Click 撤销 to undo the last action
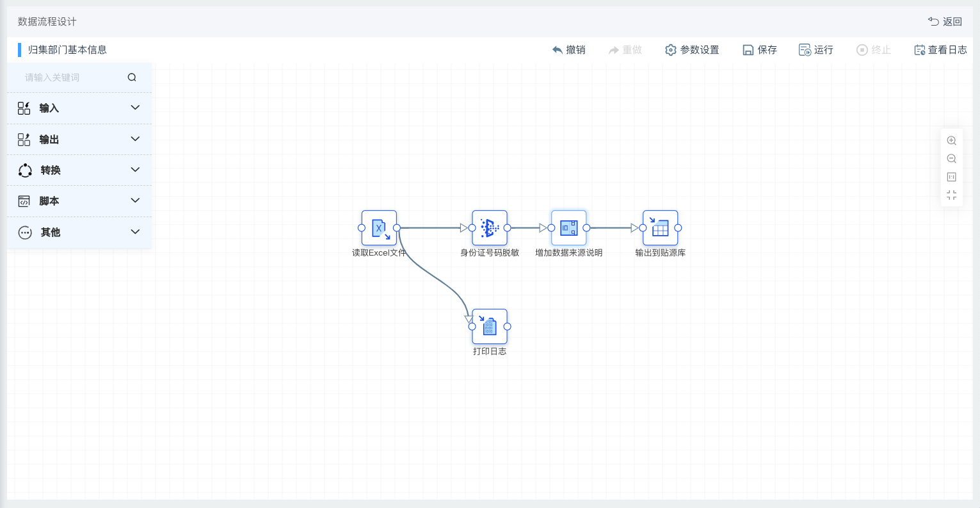This screenshot has height=508, width=980. tap(568, 49)
